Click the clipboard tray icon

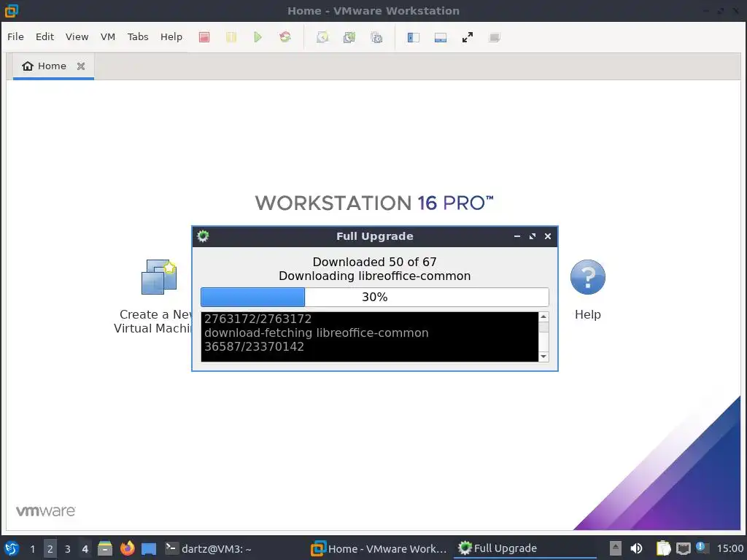[x=663, y=548]
